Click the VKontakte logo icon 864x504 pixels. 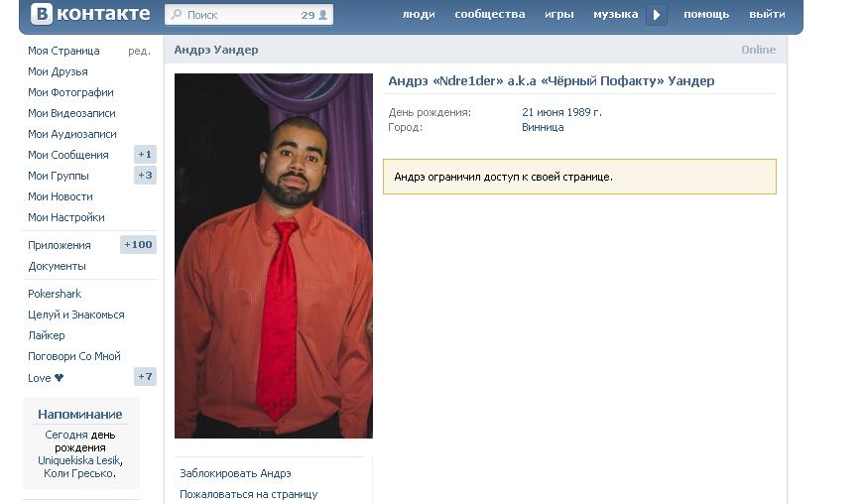point(42,14)
